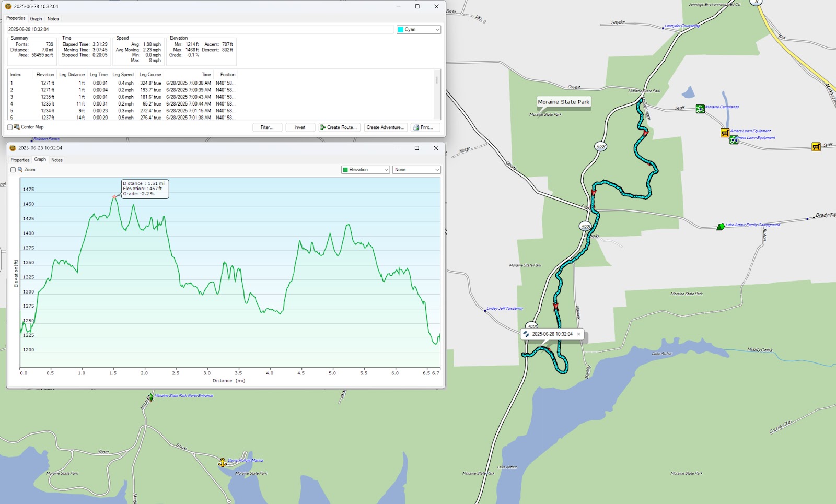Click the Moraine State Park map tooltip label
Viewport: 836px width, 504px height.
click(x=564, y=102)
